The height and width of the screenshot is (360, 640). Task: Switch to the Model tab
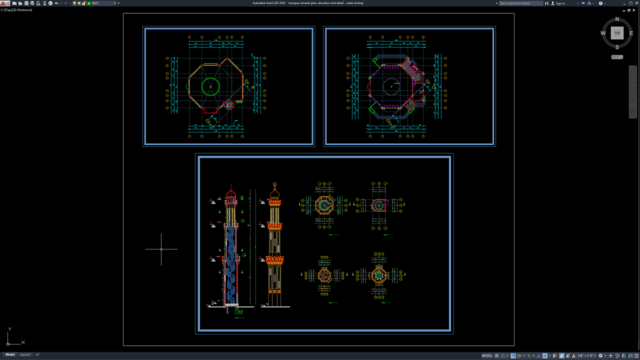10,355
